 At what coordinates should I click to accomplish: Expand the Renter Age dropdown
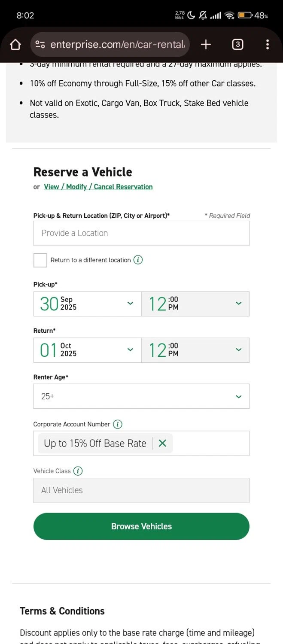[141, 396]
